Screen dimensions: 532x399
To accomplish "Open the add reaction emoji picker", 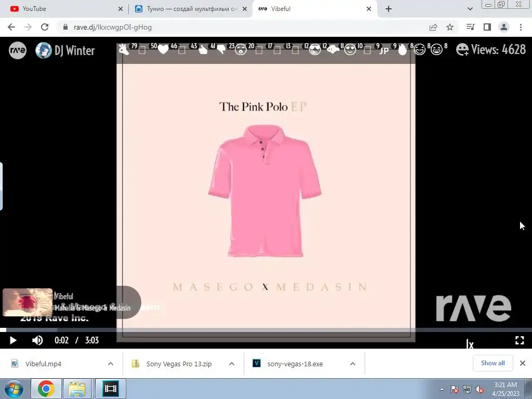I will pyautogui.click(x=462, y=49).
